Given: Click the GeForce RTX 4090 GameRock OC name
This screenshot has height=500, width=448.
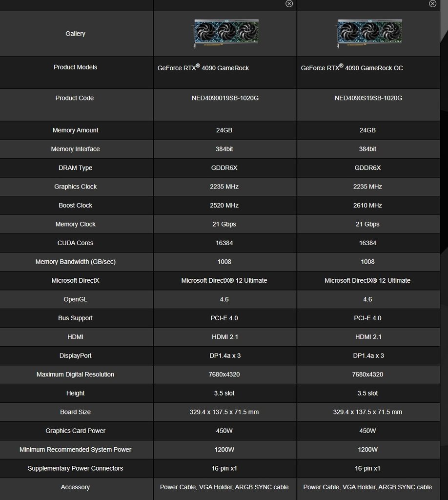Looking at the screenshot, I should (352, 67).
